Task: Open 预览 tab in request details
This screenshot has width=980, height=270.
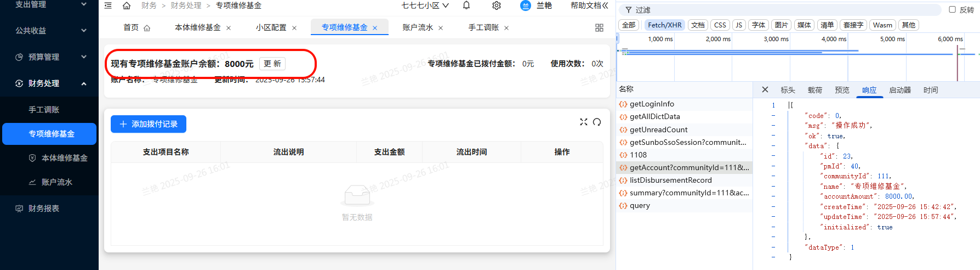Action: coord(842,90)
